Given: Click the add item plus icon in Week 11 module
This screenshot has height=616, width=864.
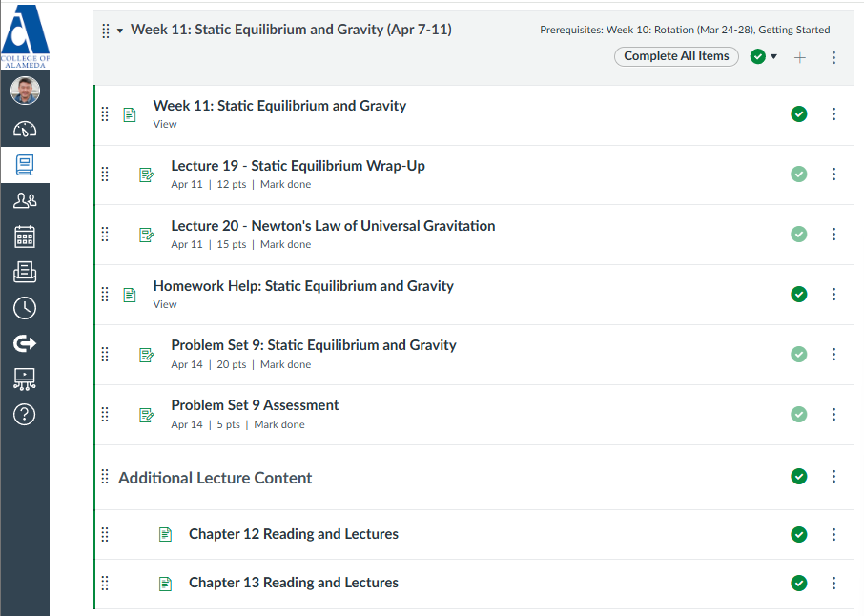Looking at the screenshot, I should [x=799, y=57].
